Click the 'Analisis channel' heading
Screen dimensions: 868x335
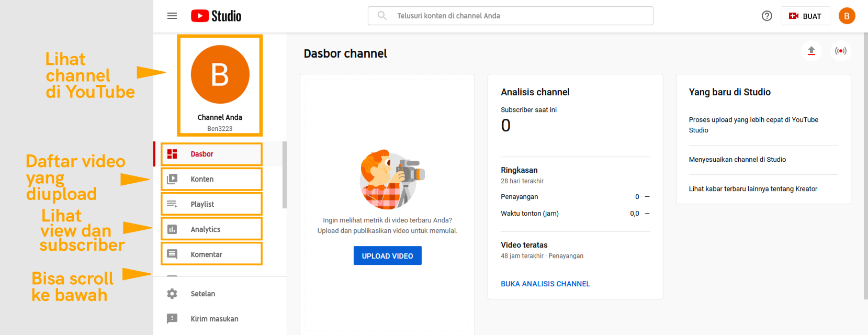pyautogui.click(x=535, y=92)
